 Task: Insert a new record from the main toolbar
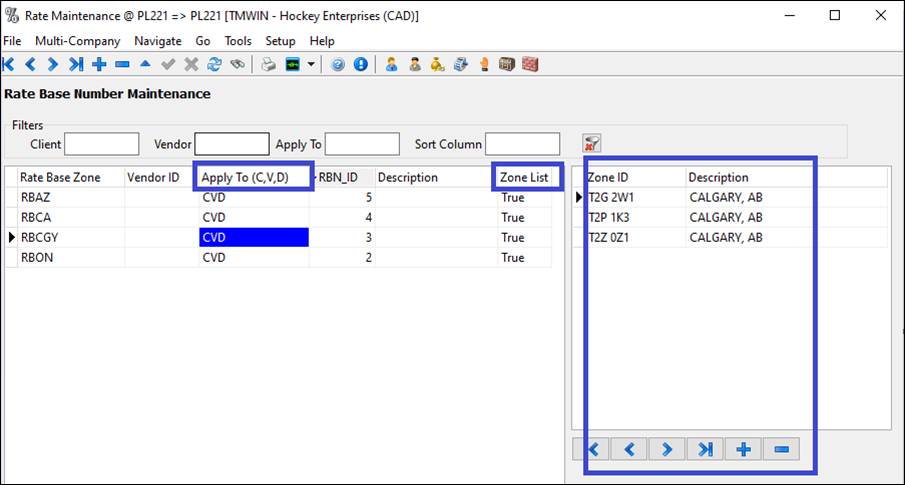(99, 64)
